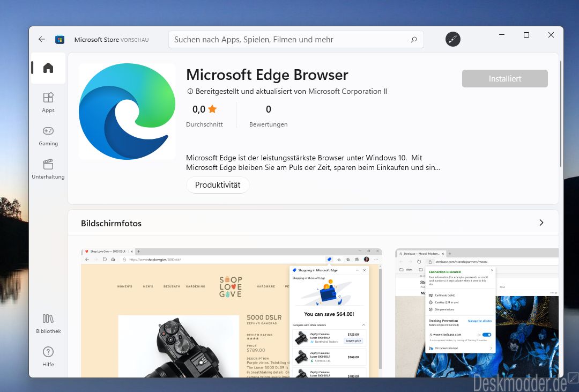Minimize the Microsoft Store window

tap(502, 35)
